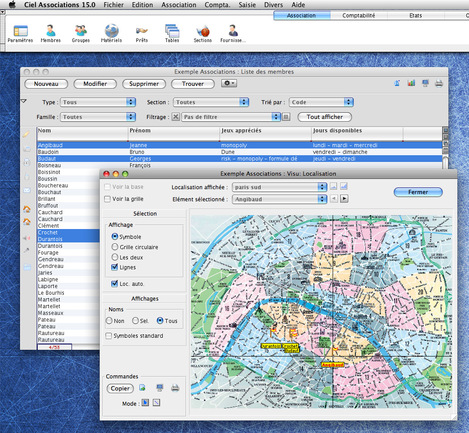Click the Angibaud label on the map

tap(332, 365)
